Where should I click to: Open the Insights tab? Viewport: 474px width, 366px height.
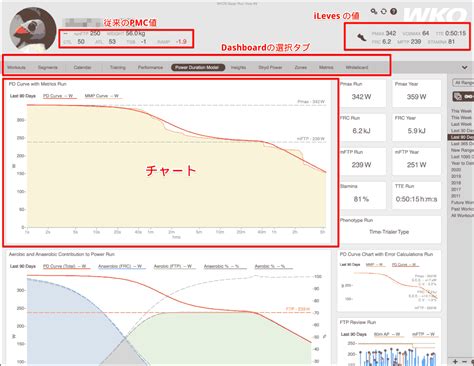(238, 68)
